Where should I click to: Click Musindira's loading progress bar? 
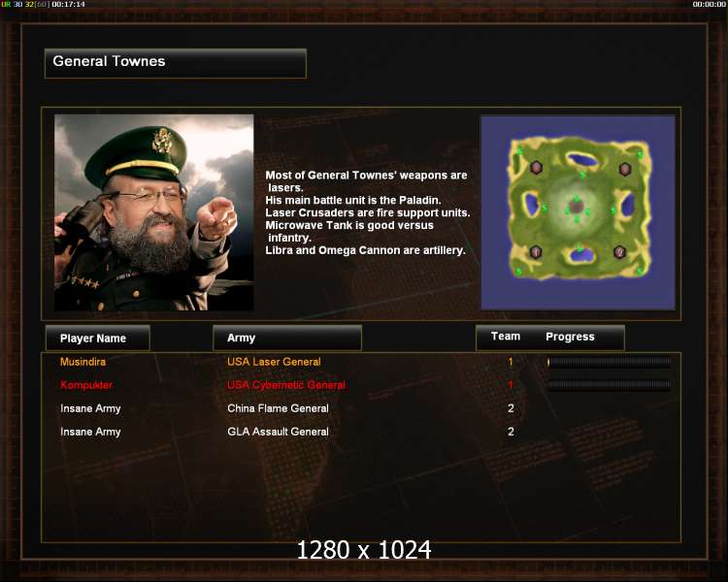[609, 362]
